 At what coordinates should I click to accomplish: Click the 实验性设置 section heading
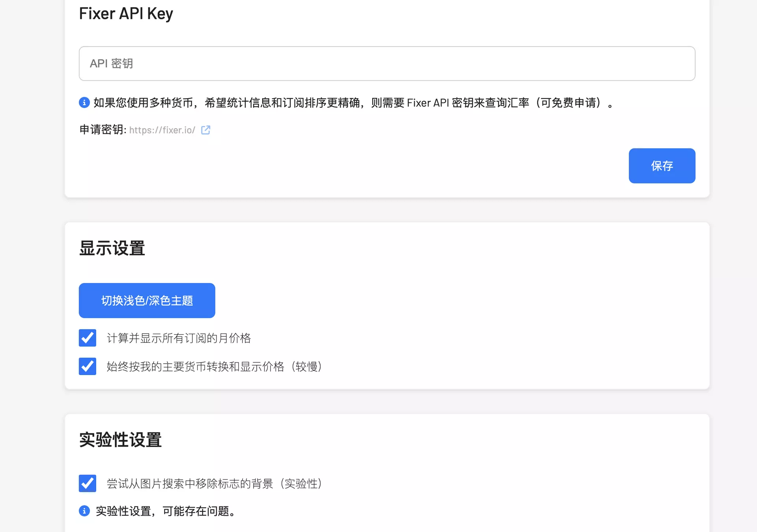pyautogui.click(x=120, y=440)
